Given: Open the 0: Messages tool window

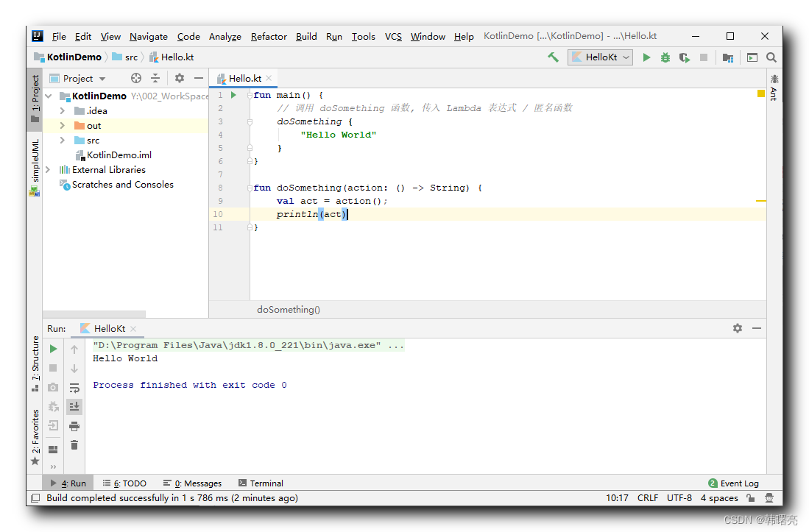Looking at the screenshot, I should coord(192,483).
